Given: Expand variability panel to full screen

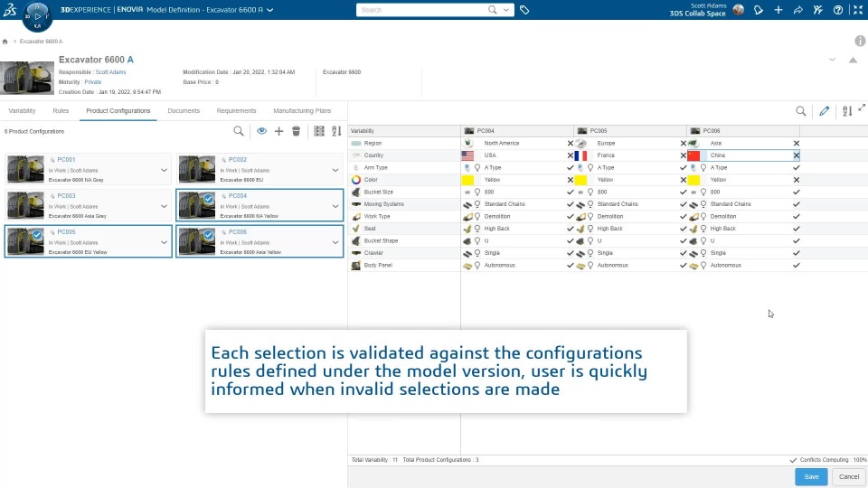Looking at the screenshot, I should [862, 108].
